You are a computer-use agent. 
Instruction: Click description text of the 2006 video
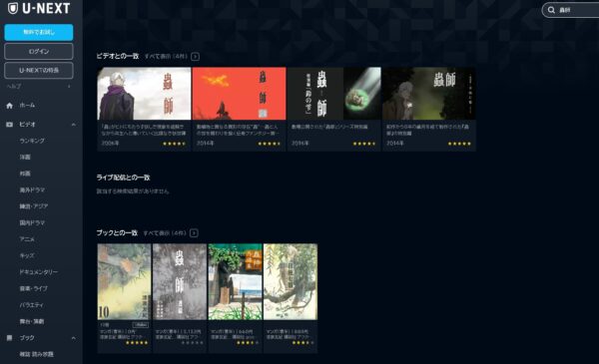pos(144,130)
